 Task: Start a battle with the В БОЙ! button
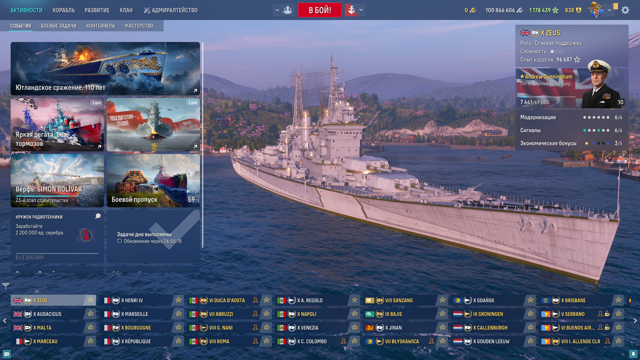(x=320, y=10)
